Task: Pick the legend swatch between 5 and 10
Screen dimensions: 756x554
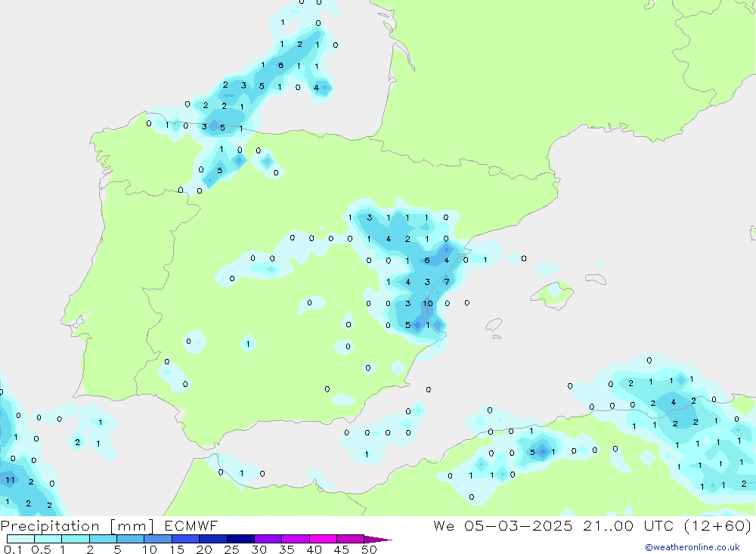Action: tap(131, 539)
